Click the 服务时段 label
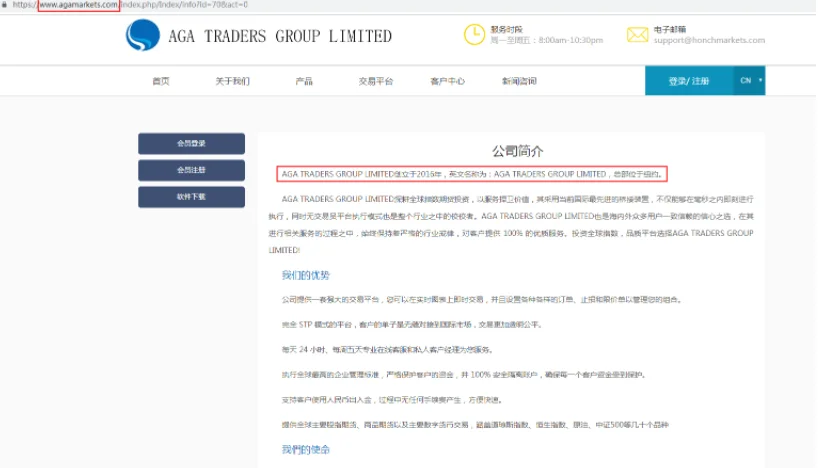Viewport: 818px width, 468px height. [x=506, y=29]
